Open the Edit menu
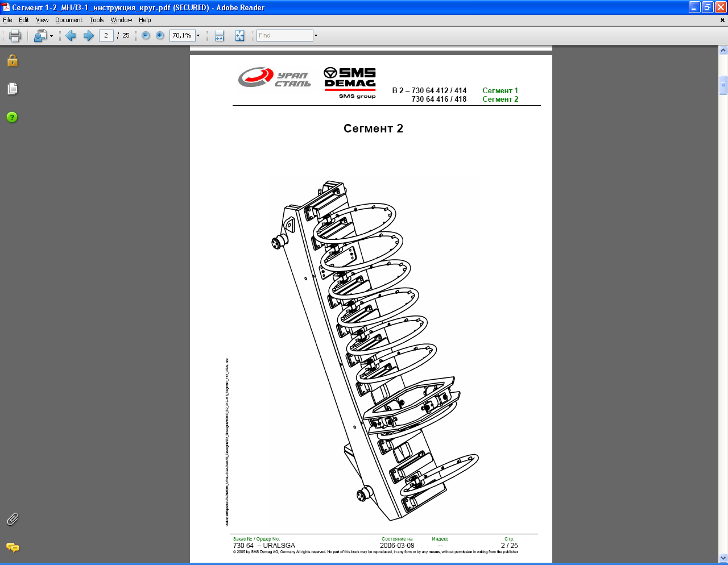 pos(24,20)
